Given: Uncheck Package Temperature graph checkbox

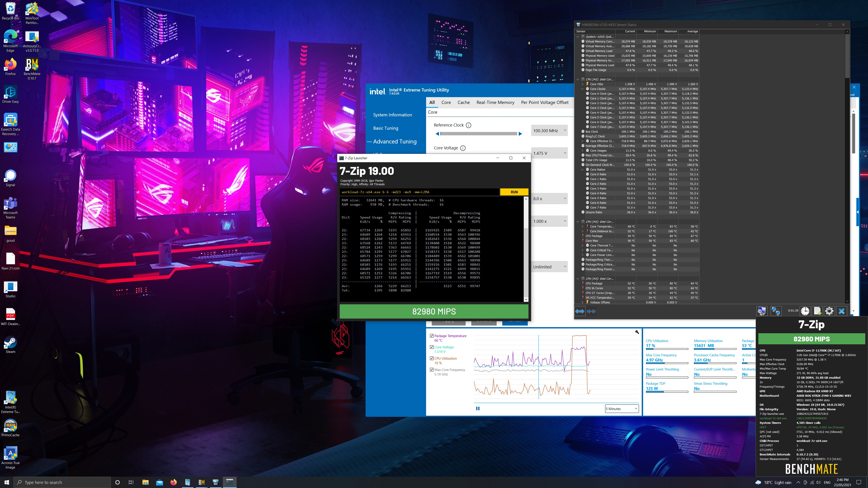Looking at the screenshot, I should click(x=432, y=336).
